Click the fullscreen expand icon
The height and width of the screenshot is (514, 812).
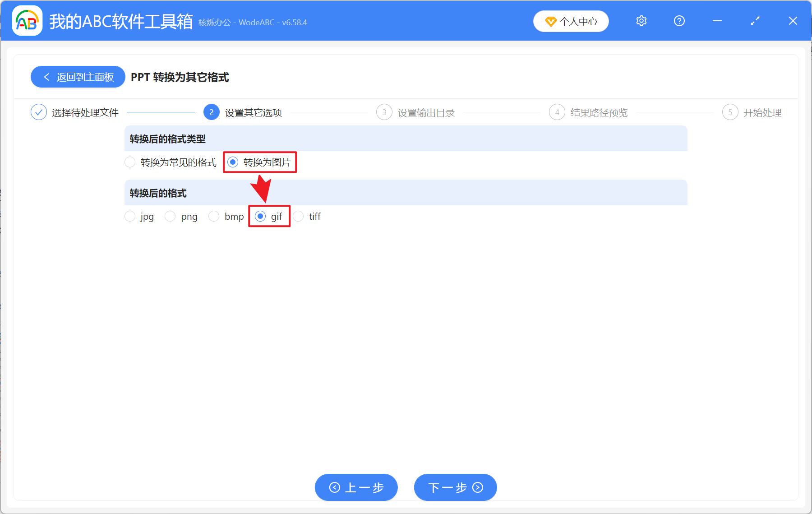point(755,21)
